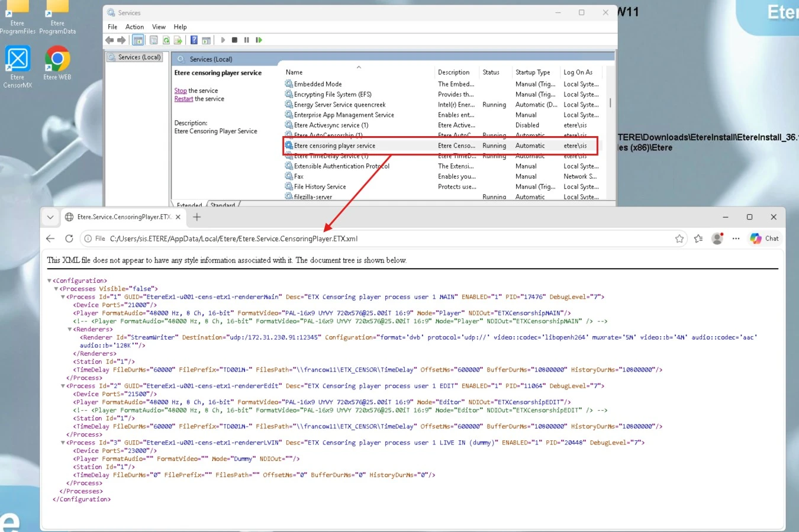Sort services by the Startup Type column

pos(536,72)
